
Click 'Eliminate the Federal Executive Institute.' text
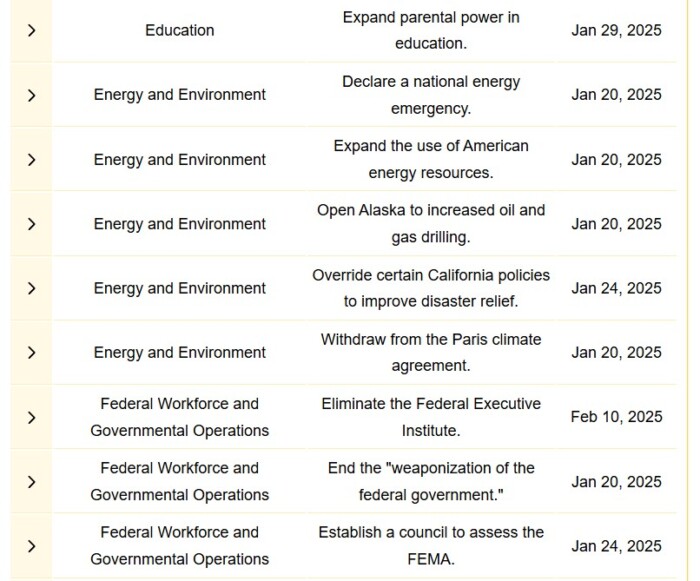click(x=431, y=417)
